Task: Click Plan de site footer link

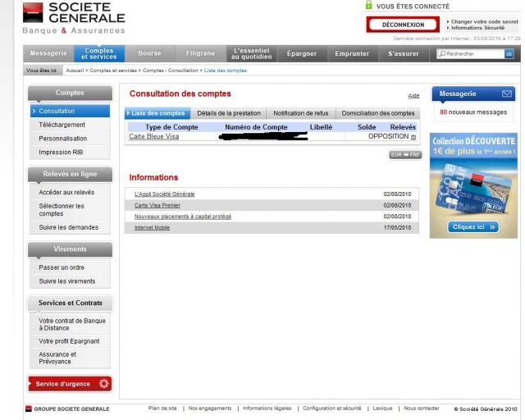Action: [x=162, y=409]
